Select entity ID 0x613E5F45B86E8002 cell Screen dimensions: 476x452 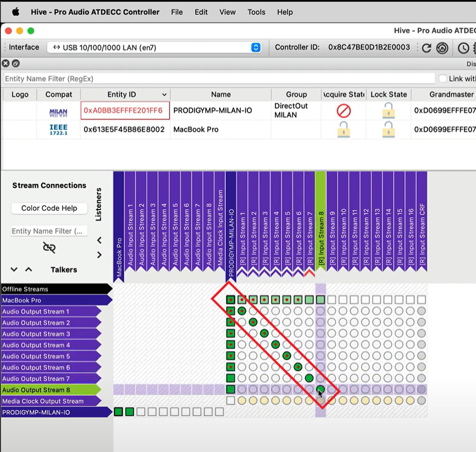click(125, 129)
